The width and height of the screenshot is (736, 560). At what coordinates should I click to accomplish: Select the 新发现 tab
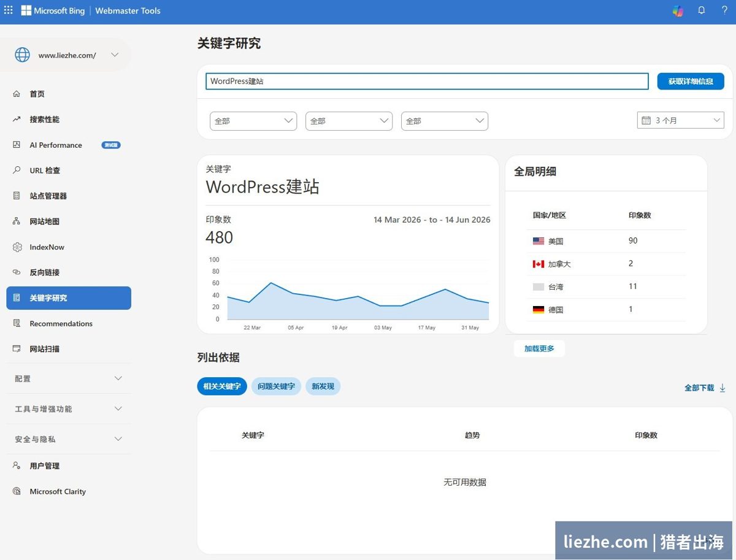tap(323, 386)
